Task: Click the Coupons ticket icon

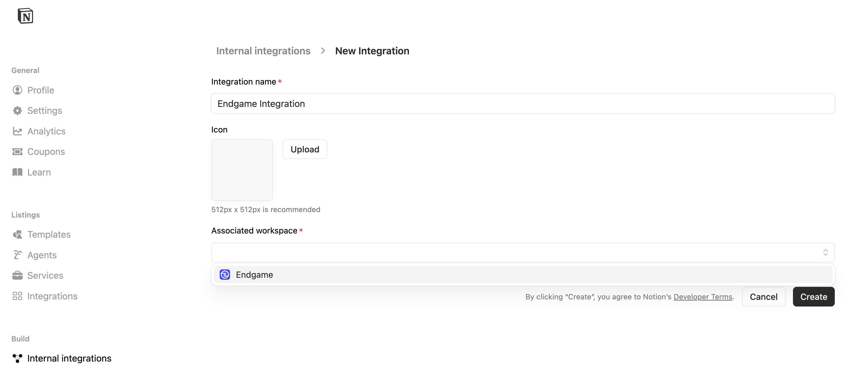Action: pos(17,151)
